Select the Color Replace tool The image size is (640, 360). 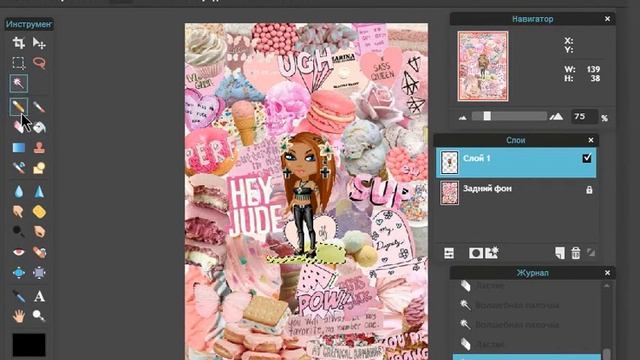point(18,168)
